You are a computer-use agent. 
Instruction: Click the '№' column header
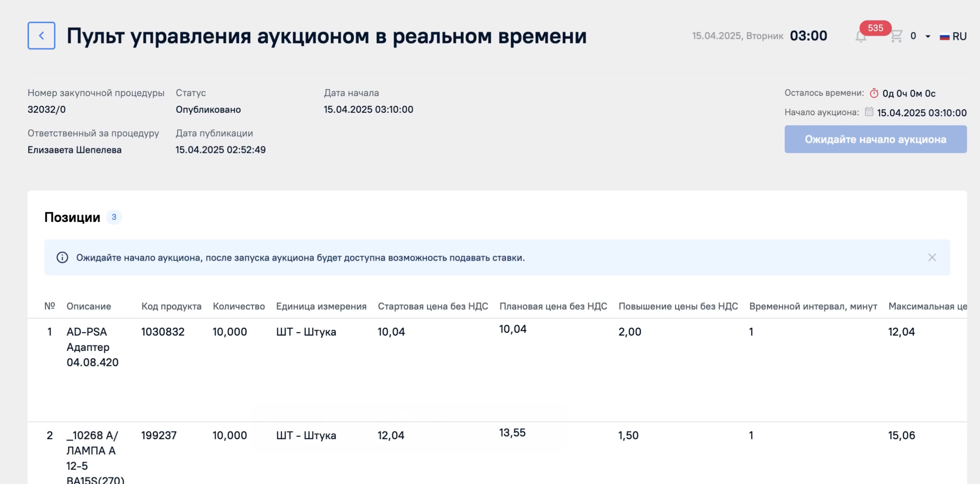(x=49, y=306)
